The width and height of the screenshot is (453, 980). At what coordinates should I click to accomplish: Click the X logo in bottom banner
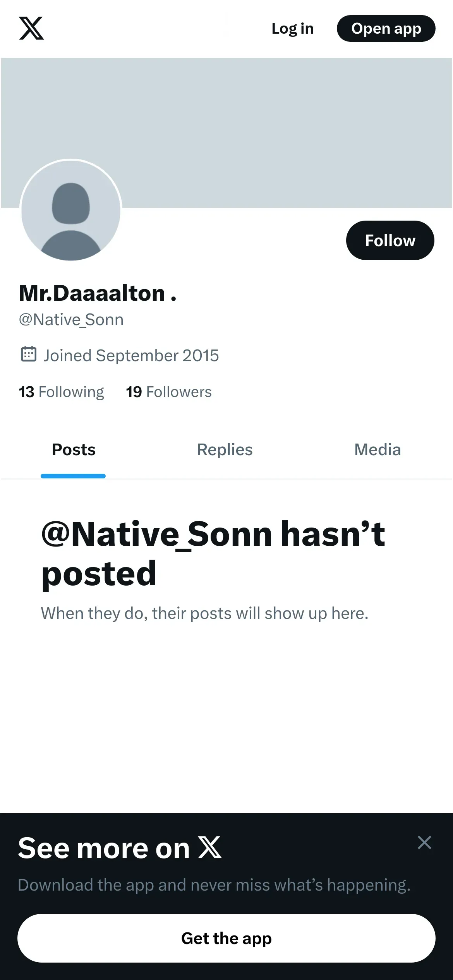pos(209,848)
